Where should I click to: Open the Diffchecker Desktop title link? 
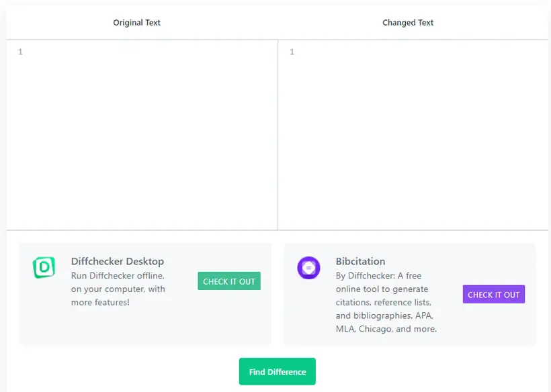118,262
